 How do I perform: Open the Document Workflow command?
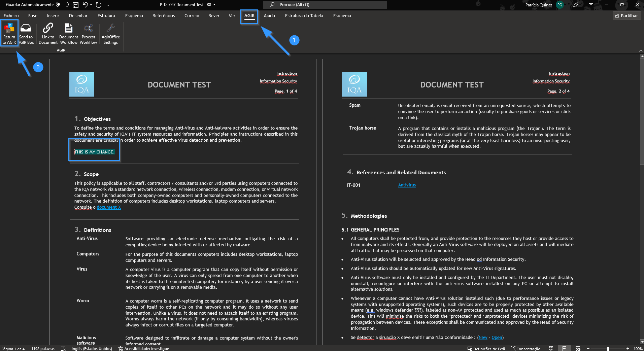click(x=69, y=33)
